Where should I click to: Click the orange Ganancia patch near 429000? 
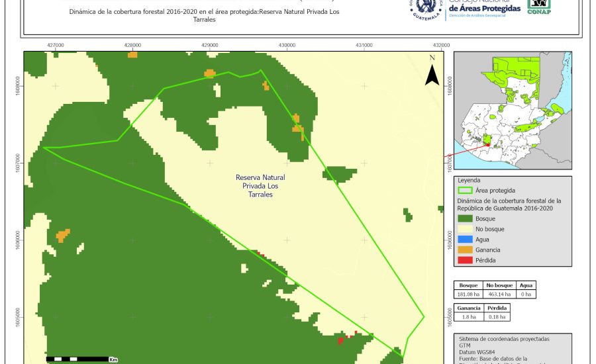point(210,73)
